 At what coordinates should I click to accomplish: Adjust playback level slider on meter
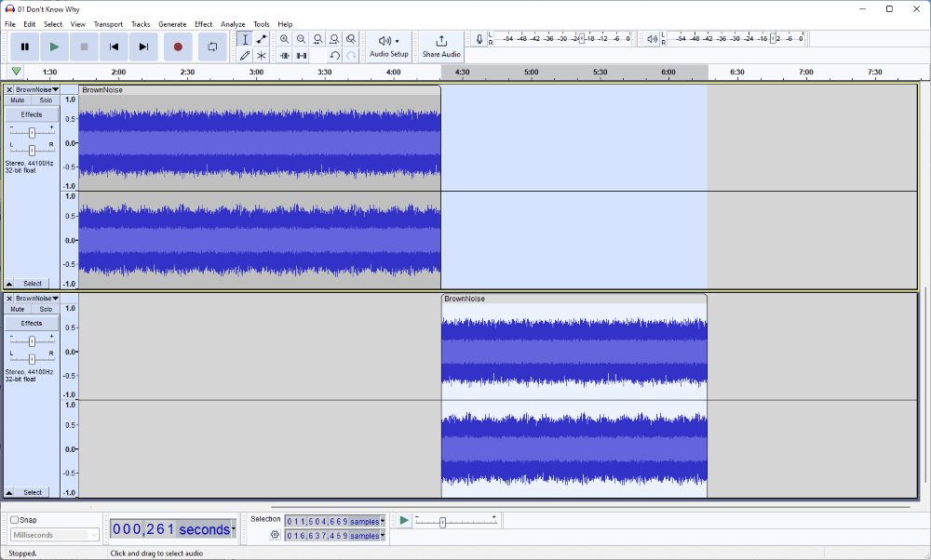(773, 38)
